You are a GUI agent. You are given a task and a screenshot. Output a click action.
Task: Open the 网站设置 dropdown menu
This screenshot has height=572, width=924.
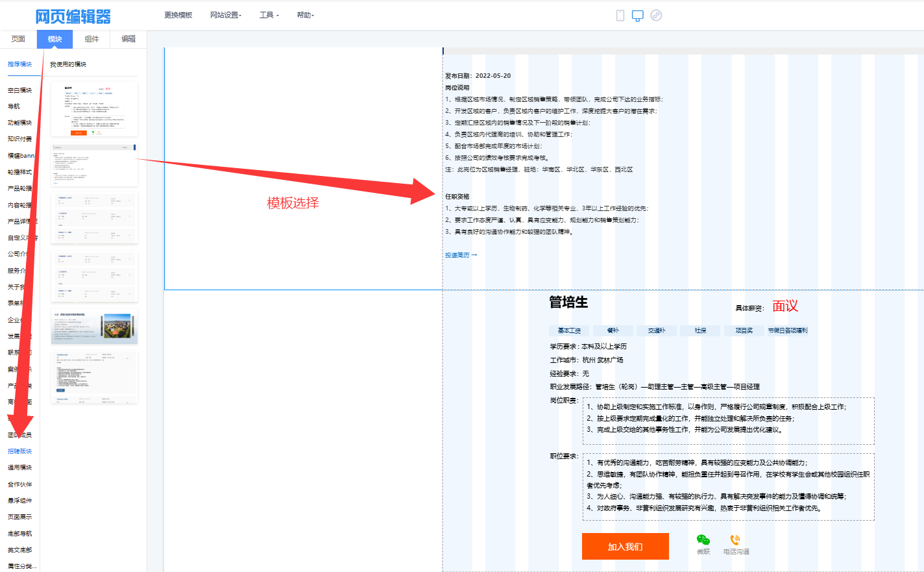point(225,15)
